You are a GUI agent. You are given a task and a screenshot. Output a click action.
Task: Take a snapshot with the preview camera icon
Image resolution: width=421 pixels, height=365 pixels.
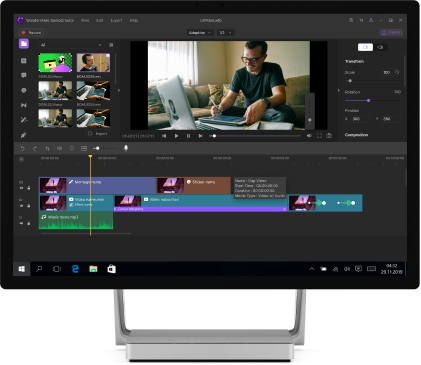[329, 136]
